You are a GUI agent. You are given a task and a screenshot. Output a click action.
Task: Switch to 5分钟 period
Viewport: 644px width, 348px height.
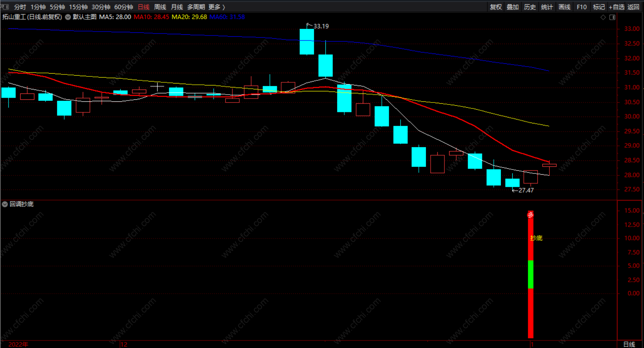point(57,7)
